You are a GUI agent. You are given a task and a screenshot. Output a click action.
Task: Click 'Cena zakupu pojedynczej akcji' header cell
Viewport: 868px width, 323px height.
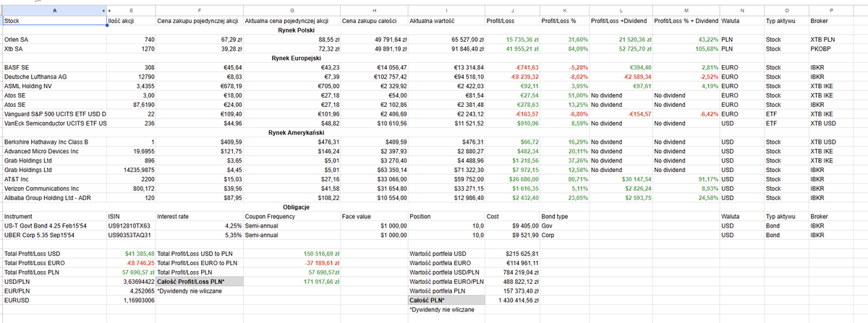[x=199, y=22]
